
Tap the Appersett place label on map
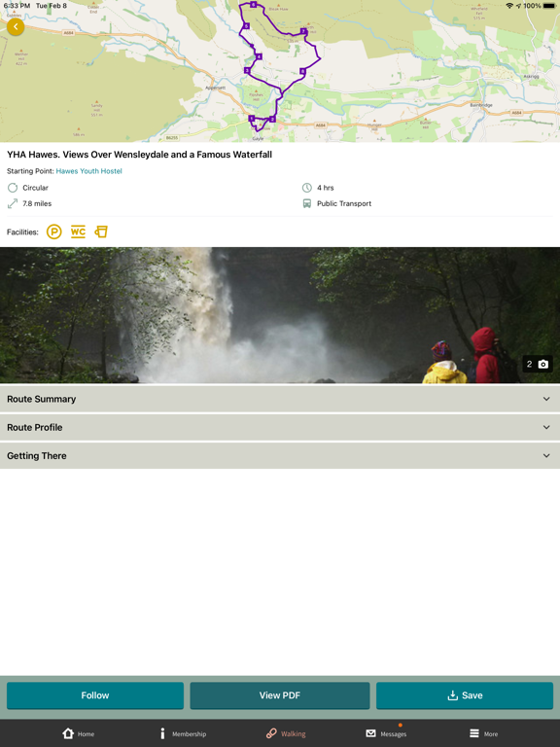(x=215, y=88)
